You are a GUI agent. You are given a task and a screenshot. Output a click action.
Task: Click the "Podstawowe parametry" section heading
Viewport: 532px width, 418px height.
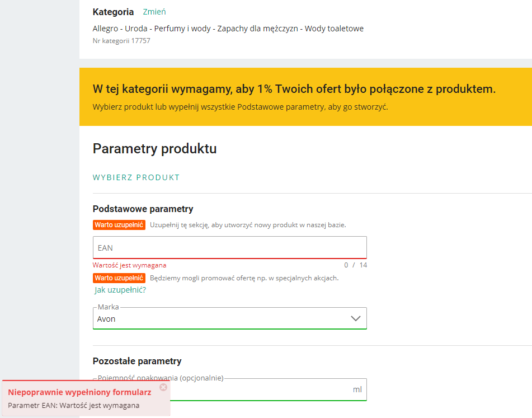[x=143, y=209]
